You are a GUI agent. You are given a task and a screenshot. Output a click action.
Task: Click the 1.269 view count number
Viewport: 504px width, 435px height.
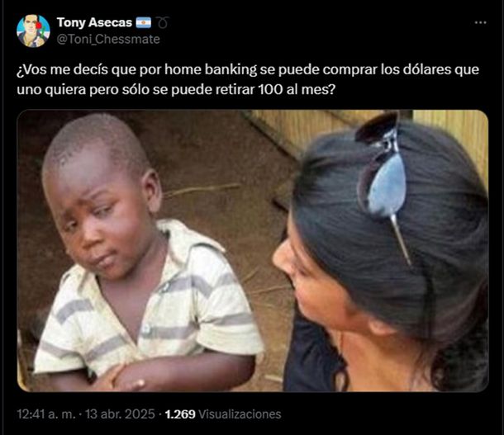click(180, 414)
